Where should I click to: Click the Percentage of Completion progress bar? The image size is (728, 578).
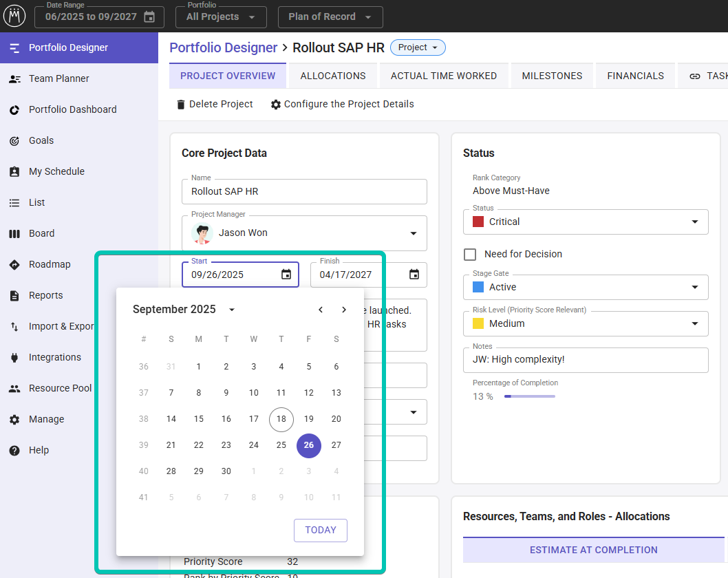pos(529,396)
